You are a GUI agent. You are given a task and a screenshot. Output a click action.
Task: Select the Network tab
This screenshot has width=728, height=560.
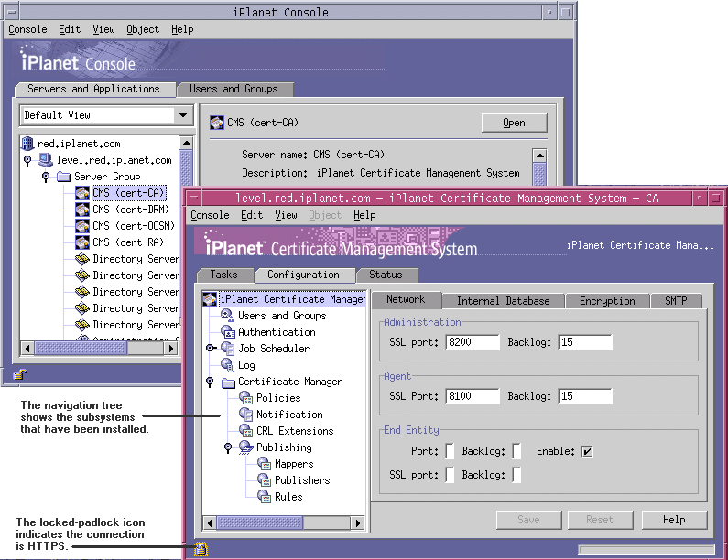click(x=406, y=299)
